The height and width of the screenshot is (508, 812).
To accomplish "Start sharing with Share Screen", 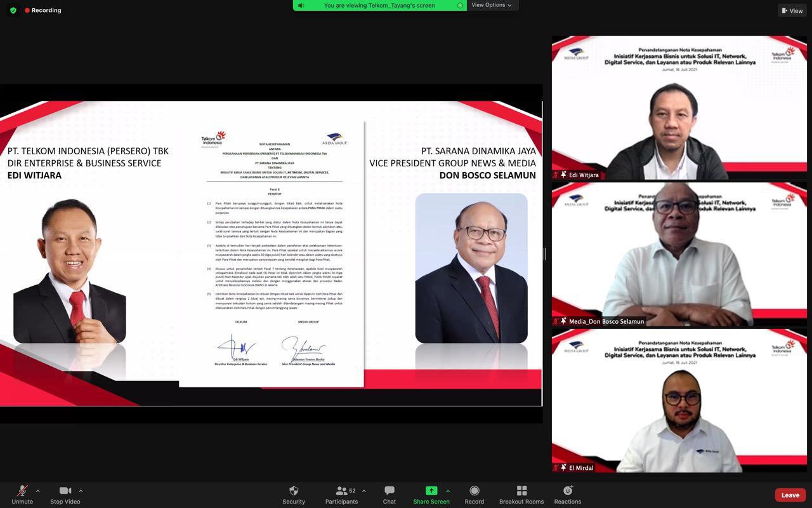I will click(431, 491).
